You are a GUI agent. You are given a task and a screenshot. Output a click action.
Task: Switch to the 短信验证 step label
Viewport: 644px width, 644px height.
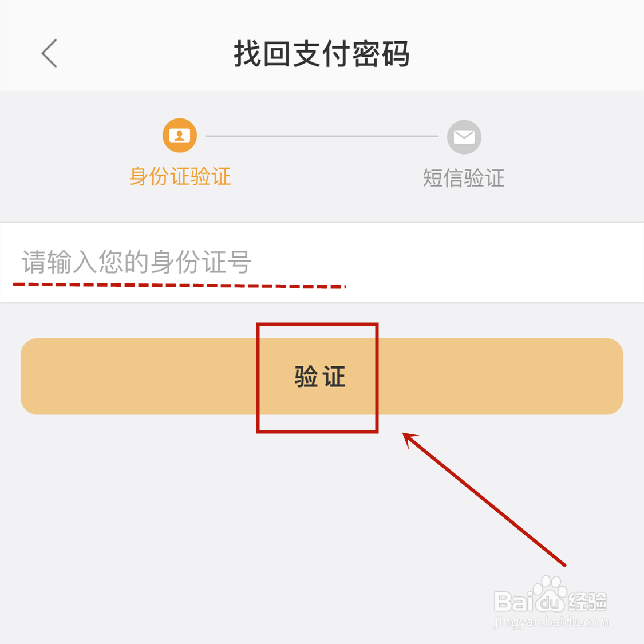point(464,178)
